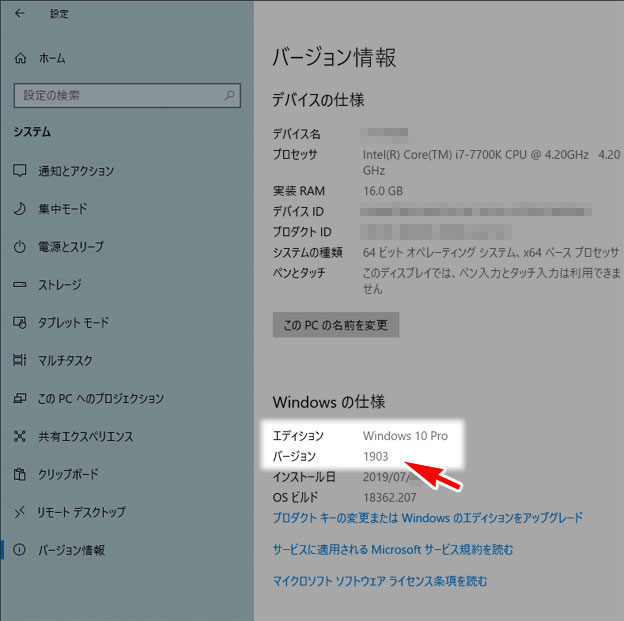The width and height of the screenshot is (624, 621).
Task: Click the Windows 10 Pro edition text
Action: coord(405,435)
